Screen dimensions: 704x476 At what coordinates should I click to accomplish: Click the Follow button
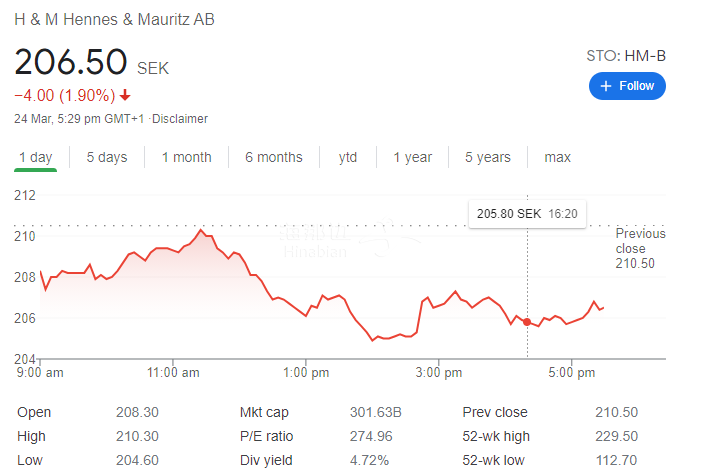point(627,86)
